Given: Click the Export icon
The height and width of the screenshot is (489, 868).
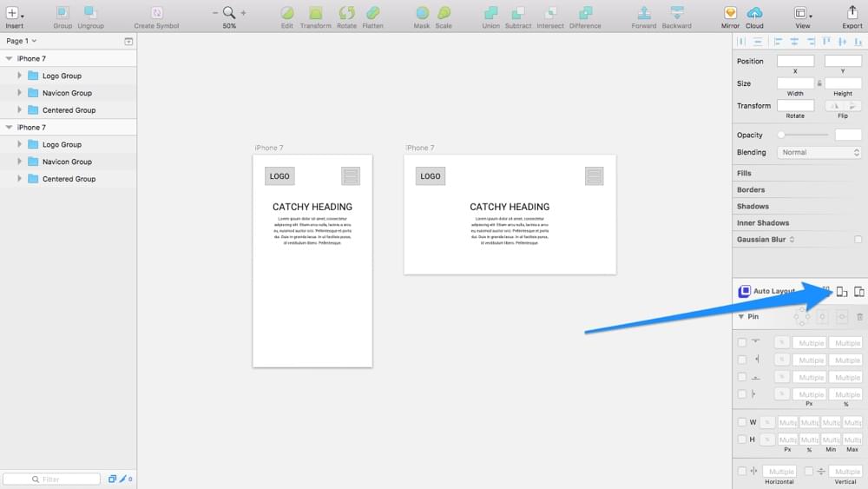Looking at the screenshot, I should tap(852, 13).
